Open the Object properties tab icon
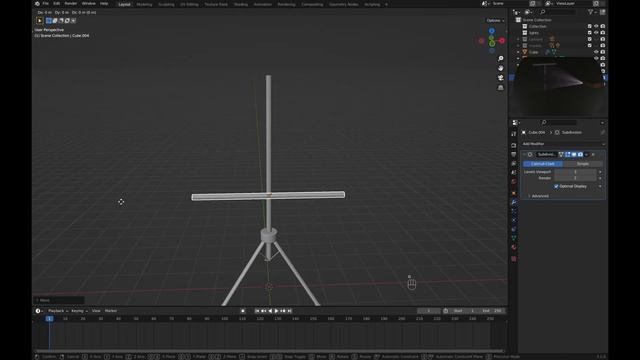 pos(513,193)
